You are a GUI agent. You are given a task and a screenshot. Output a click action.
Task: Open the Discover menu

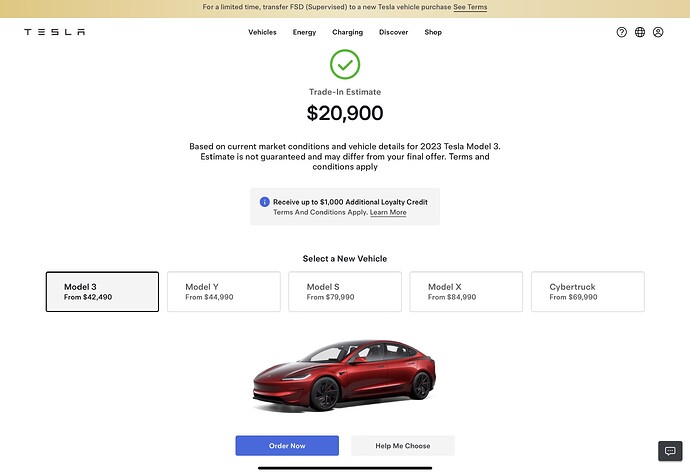pos(393,32)
